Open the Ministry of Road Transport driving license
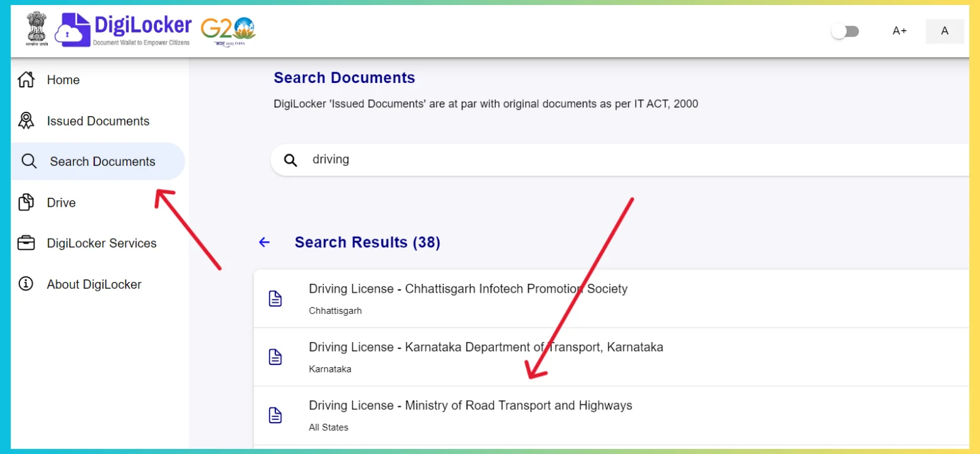Viewport: 980px width, 454px height. pyautogui.click(x=470, y=405)
